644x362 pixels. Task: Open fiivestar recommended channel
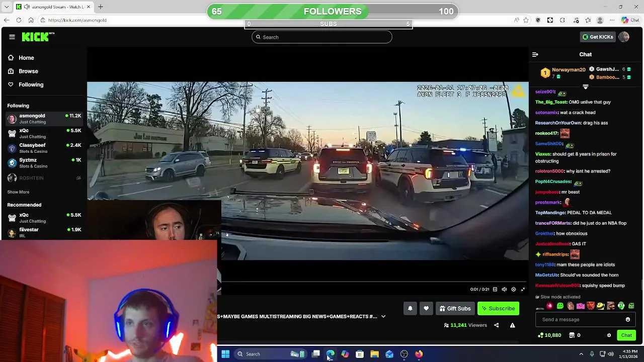coord(44,232)
